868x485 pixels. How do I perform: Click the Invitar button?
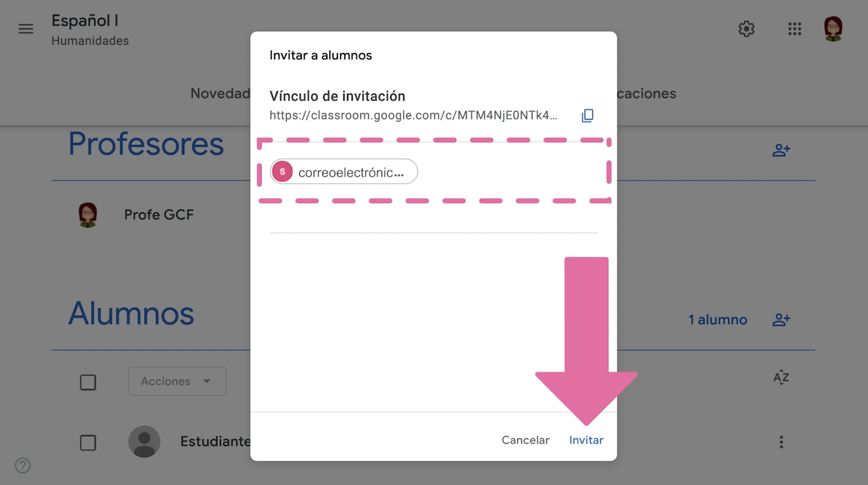(586, 440)
